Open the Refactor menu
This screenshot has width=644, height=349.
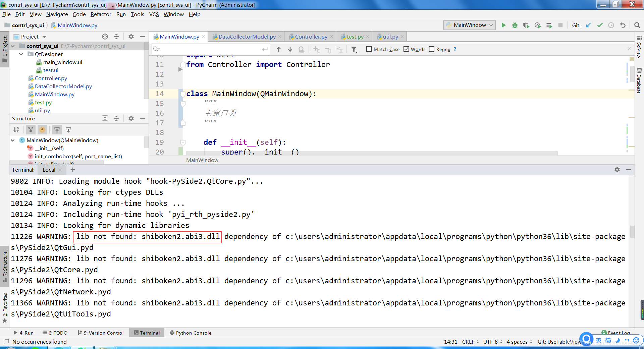click(101, 14)
